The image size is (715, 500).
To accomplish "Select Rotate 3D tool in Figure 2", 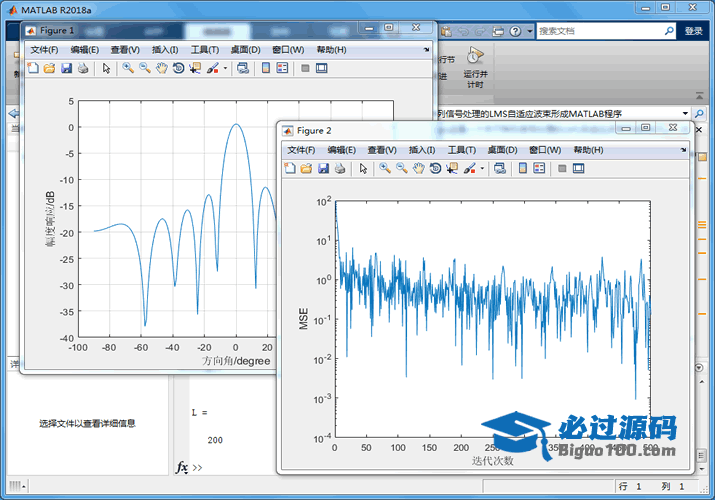I will point(435,169).
